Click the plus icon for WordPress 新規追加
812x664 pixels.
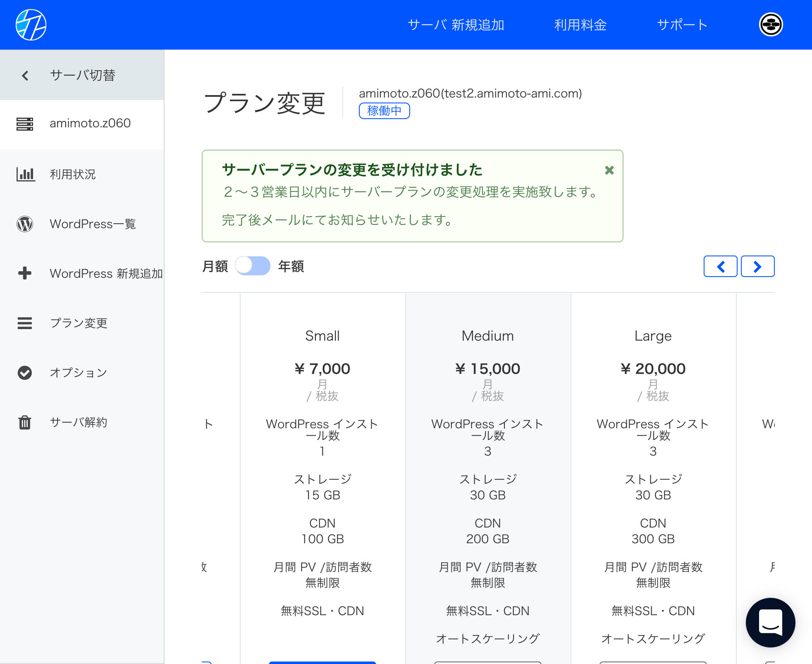25,273
